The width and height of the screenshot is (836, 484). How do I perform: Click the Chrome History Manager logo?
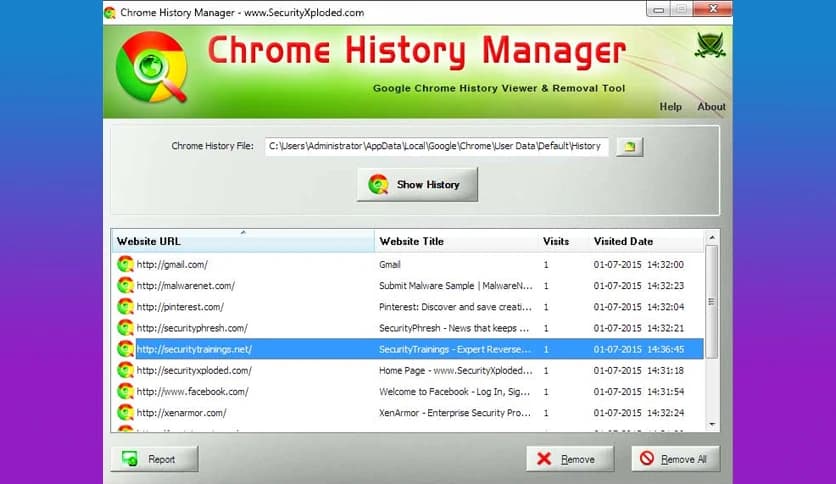click(152, 67)
